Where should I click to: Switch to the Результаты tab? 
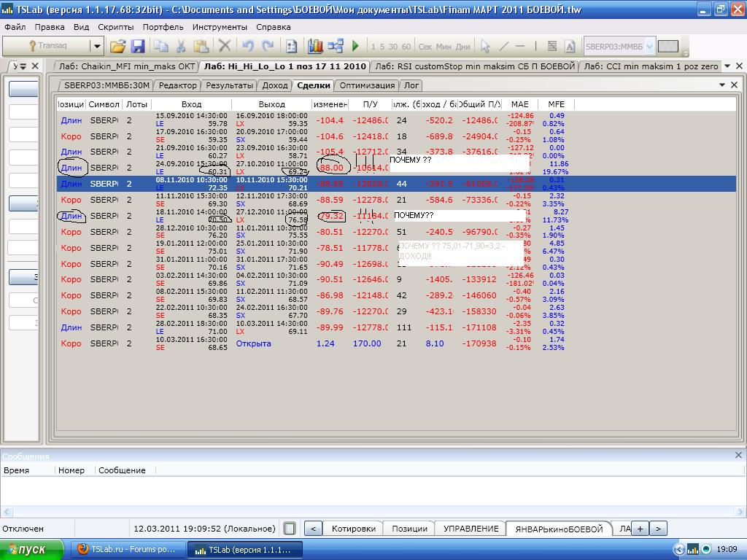click(x=229, y=85)
